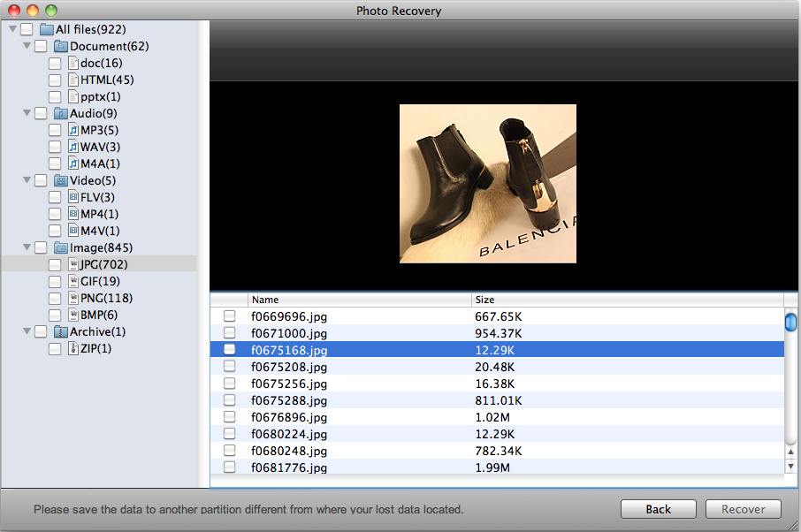This screenshot has width=801, height=532.
Task: Select the f0671000.jpg row
Action: (x=497, y=333)
